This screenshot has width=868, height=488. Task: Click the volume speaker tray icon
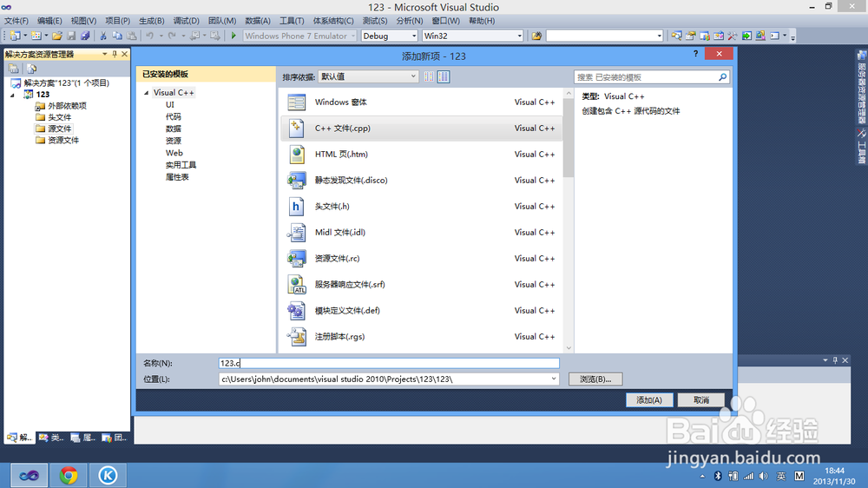click(764, 476)
